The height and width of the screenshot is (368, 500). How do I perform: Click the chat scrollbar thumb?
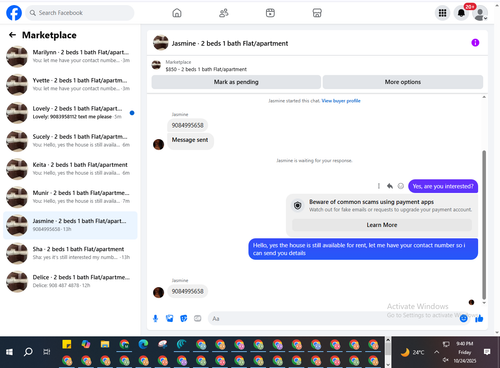484,225
